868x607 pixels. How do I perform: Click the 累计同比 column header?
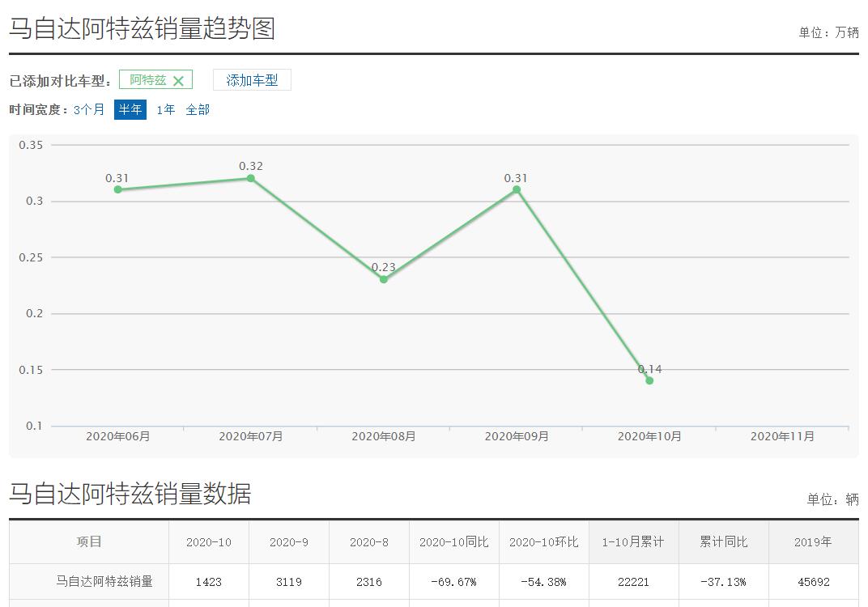pos(723,541)
